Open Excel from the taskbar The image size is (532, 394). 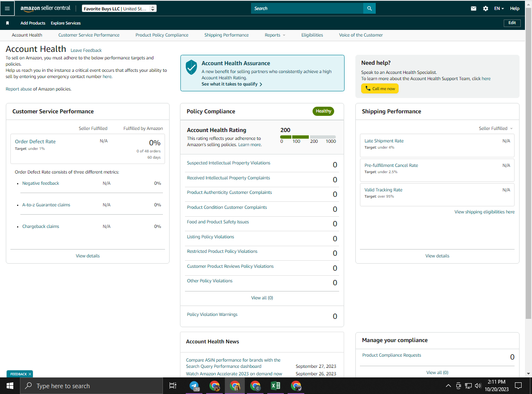(x=276, y=386)
